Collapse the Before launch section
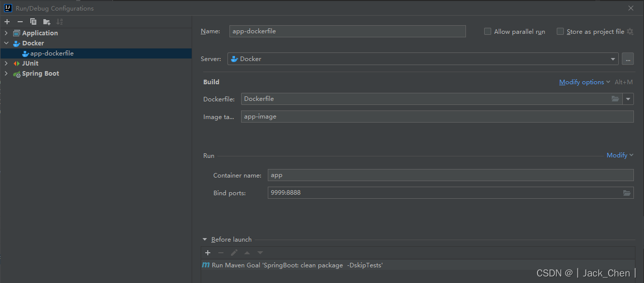Viewport: 644px width, 283px height. pyautogui.click(x=205, y=240)
